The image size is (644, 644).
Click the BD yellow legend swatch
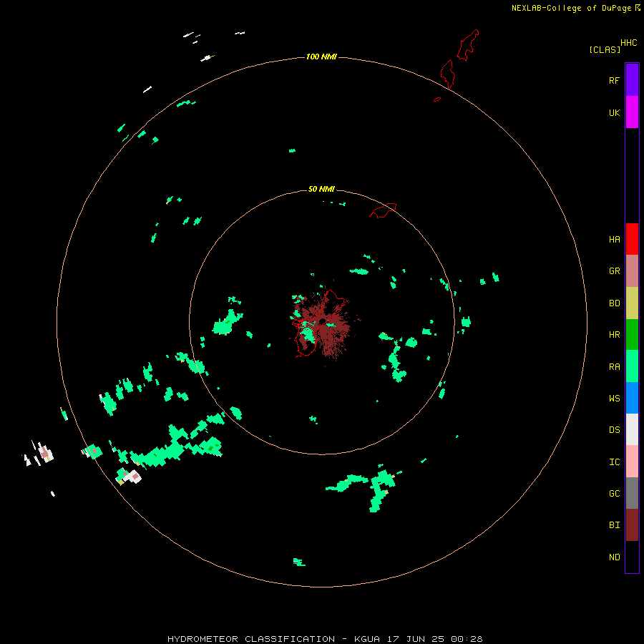[632, 303]
